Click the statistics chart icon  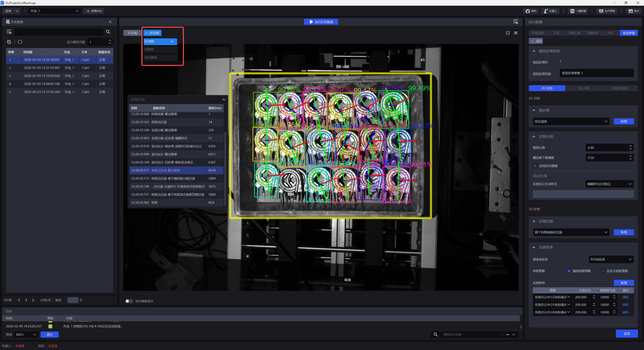click(631, 11)
